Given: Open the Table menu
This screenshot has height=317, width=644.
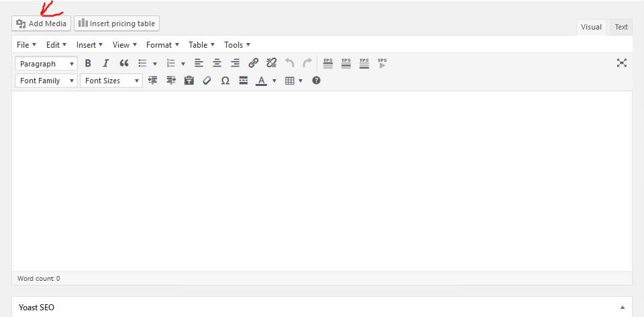Looking at the screenshot, I should coord(202,45).
